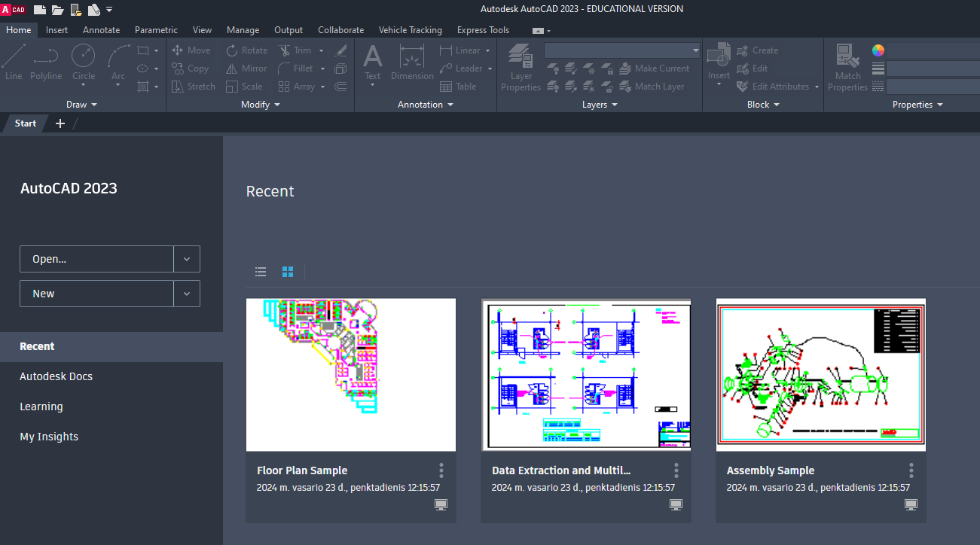Image resolution: width=980 pixels, height=545 pixels.
Task: Open the Parametric ribbon tab
Action: coord(157,30)
